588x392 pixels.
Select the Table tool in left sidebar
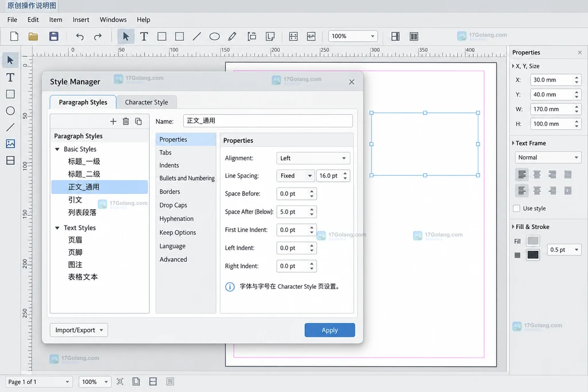pos(10,160)
